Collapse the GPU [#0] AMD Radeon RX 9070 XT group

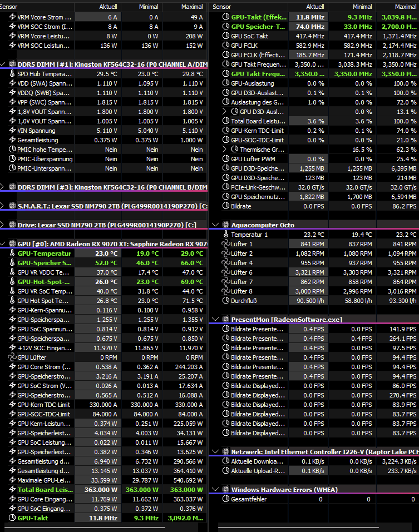pyautogui.click(x=2, y=243)
